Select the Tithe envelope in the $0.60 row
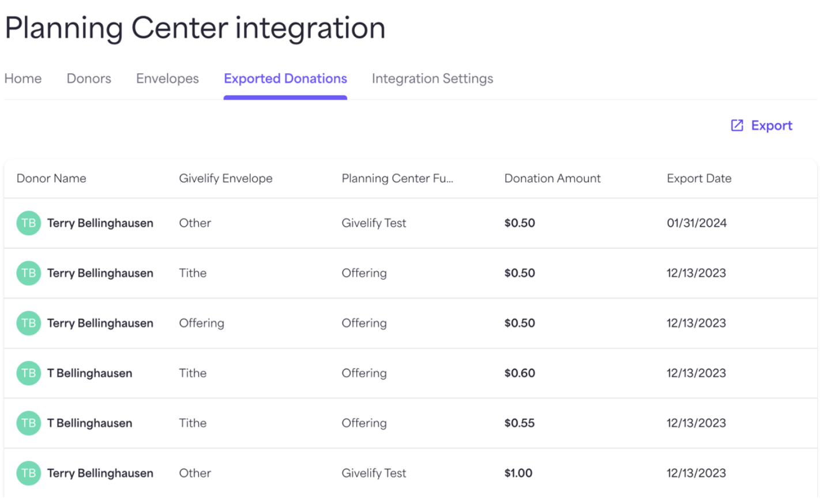820x504 pixels. 193,373
